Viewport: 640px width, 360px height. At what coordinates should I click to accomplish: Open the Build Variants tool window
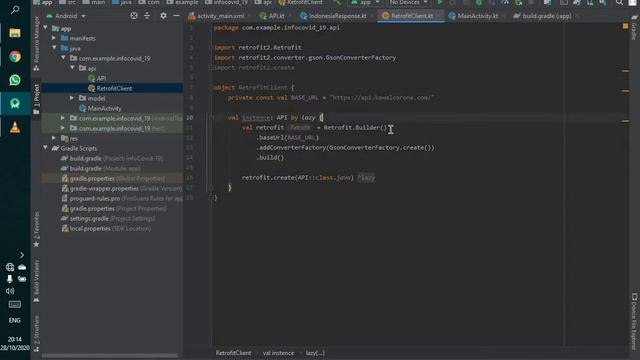36,281
